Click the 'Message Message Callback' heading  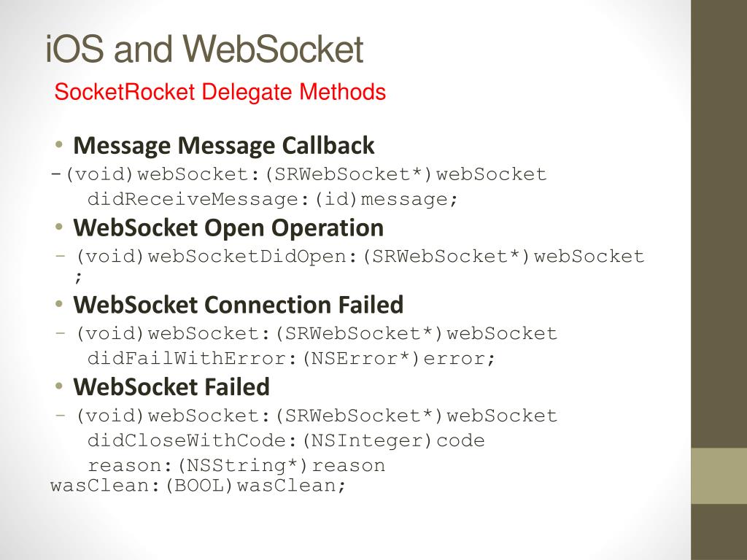224,145
